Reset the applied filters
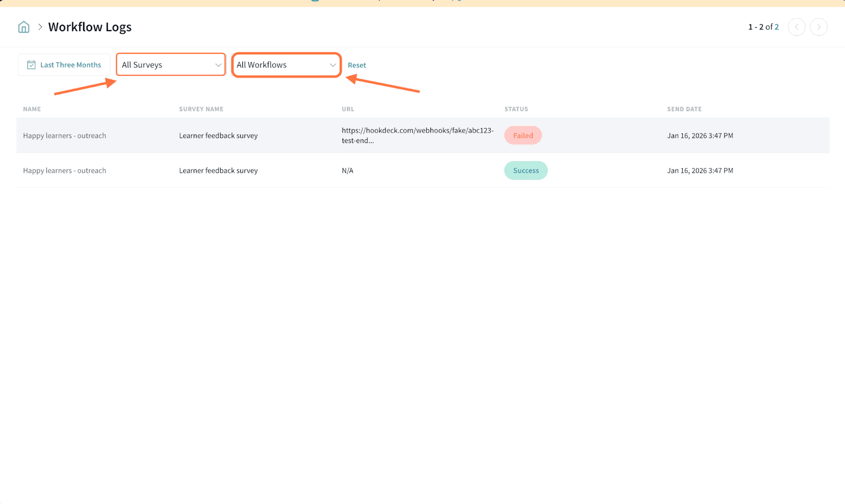 (356, 65)
